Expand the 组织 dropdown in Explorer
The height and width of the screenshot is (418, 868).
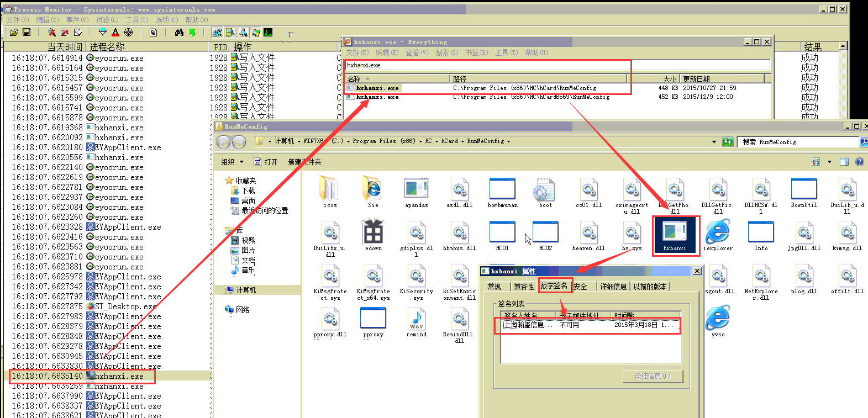232,162
